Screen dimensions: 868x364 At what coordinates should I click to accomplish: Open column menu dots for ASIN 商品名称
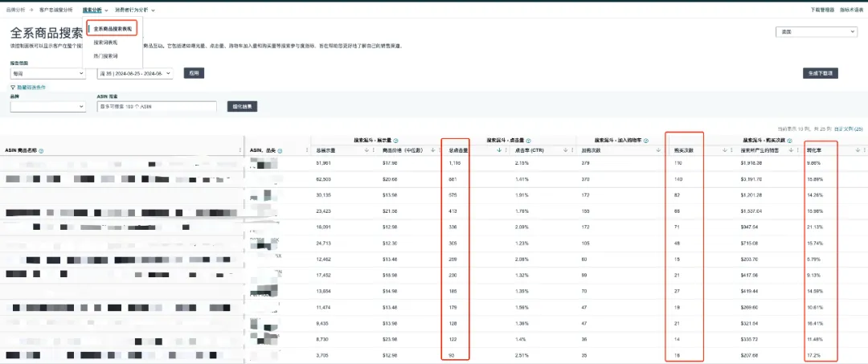pyautogui.click(x=240, y=150)
